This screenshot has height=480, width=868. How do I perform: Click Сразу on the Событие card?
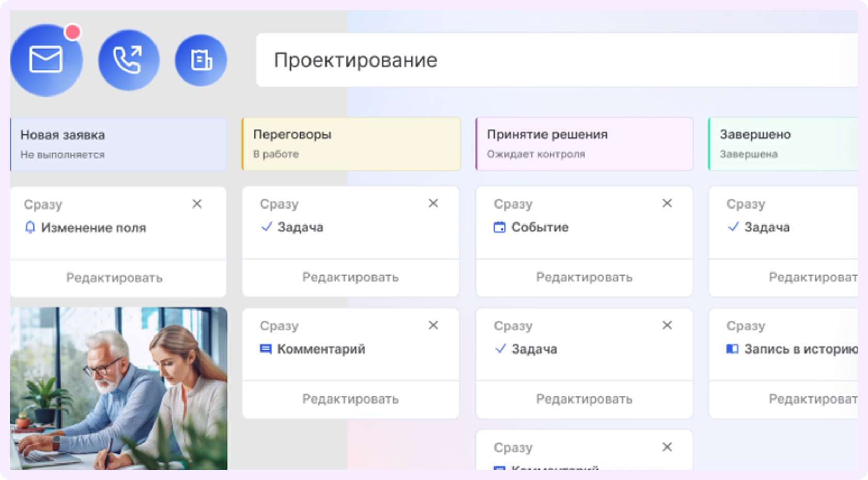point(513,204)
